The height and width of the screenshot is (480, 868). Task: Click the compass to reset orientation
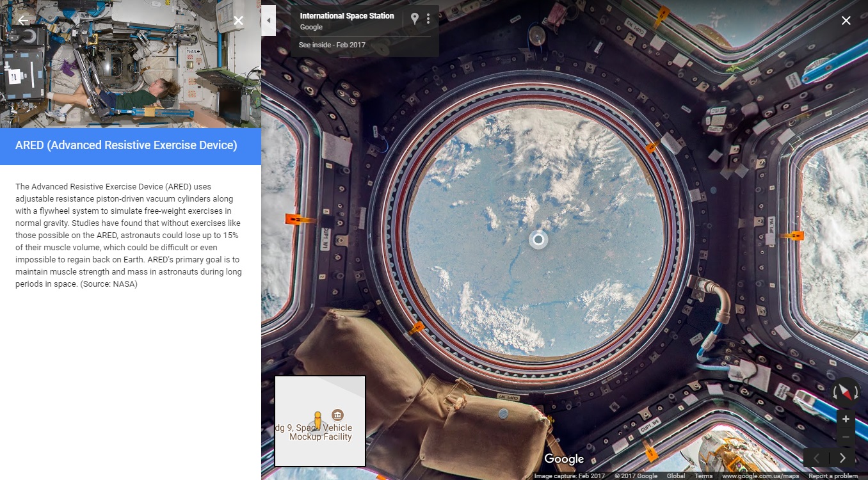[x=845, y=391]
